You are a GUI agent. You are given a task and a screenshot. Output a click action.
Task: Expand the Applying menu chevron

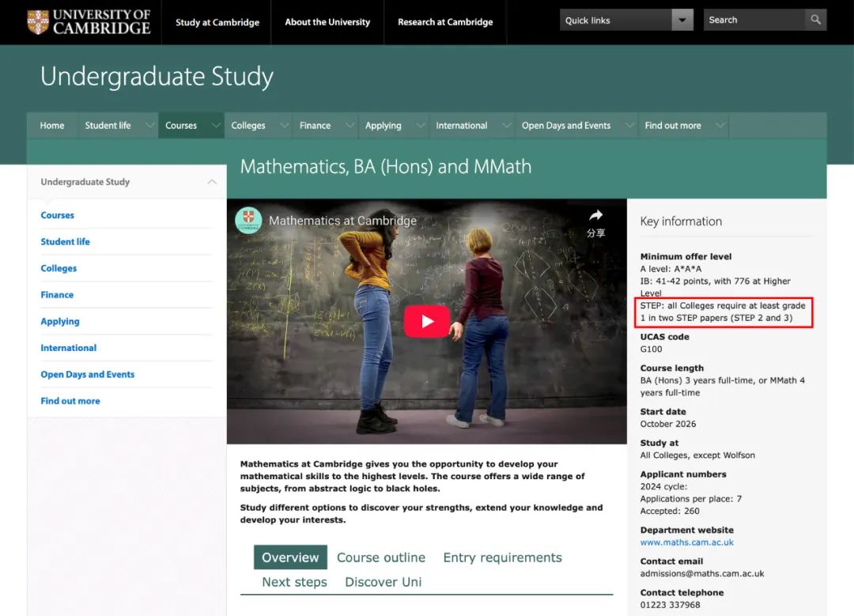pyautogui.click(x=420, y=125)
